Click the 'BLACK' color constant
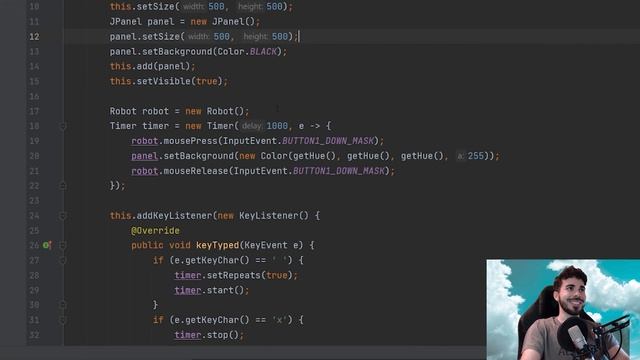 click(x=263, y=51)
